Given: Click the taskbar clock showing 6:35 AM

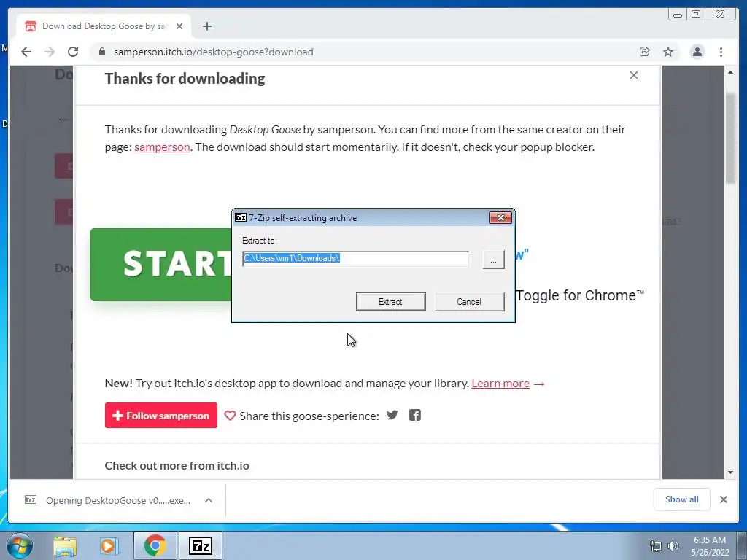Looking at the screenshot, I should pos(710,546).
